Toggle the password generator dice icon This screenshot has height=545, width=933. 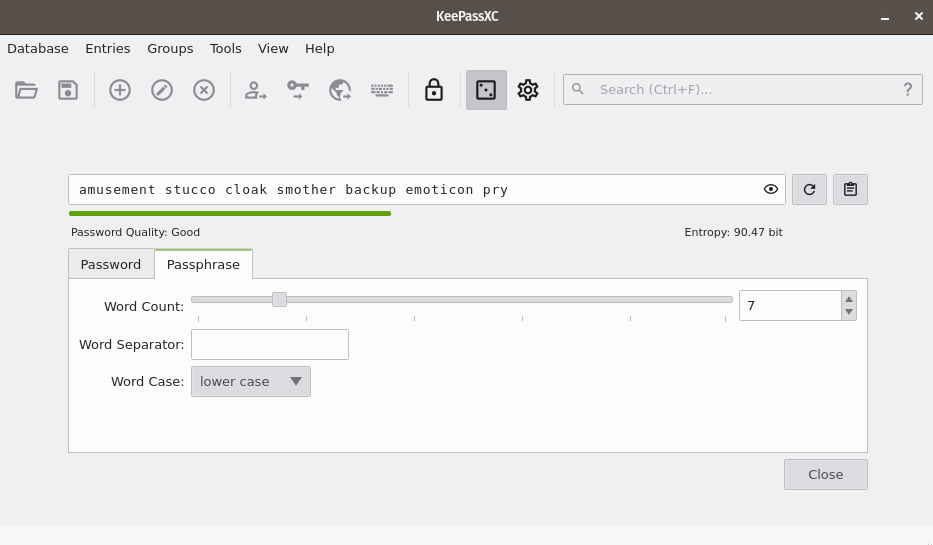tap(486, 90)
